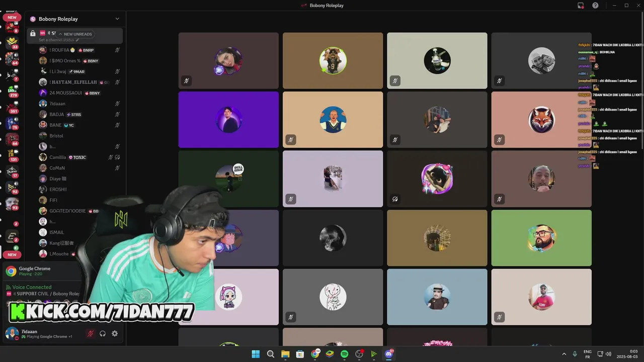The image size is (644, 362).
Task: Select member Bristol in voice list
Action: [79, 136]
